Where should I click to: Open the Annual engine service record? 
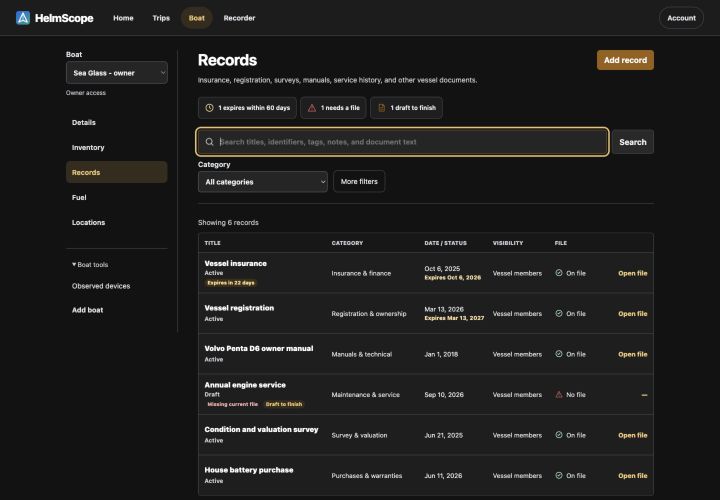pos(245,385)
